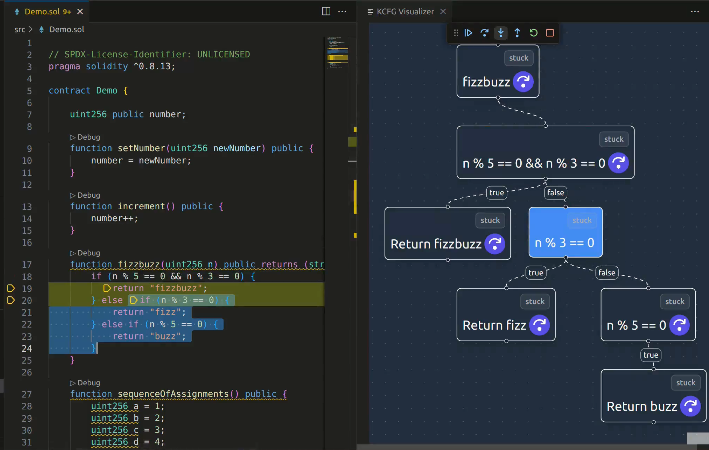Viewport: 709px width, 450px height.
Task: Click the editor minimap
Action: 337,53
